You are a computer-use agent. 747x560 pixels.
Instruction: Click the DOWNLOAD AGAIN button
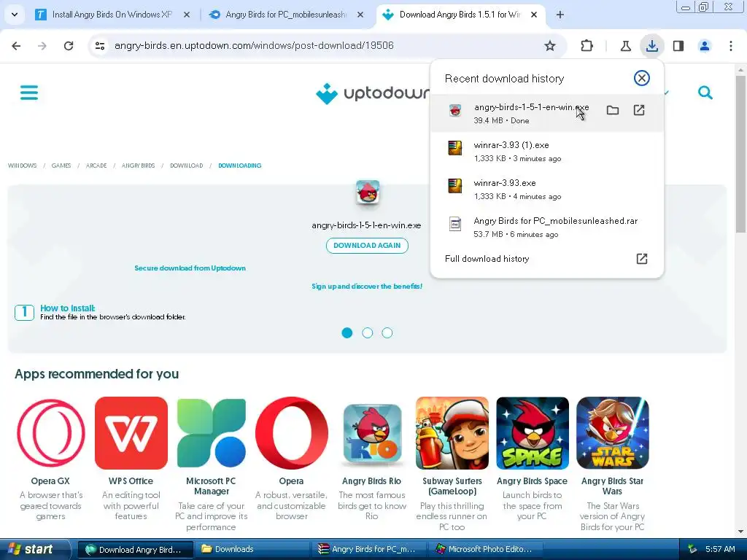pos(367,245)
